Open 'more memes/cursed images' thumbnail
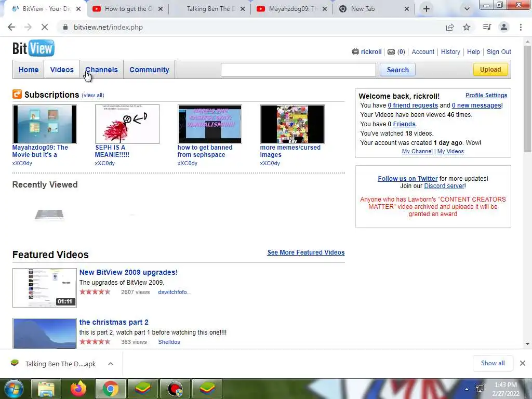Image resolution: width=532 pixels, height=399 pixels. pos(292,124)
